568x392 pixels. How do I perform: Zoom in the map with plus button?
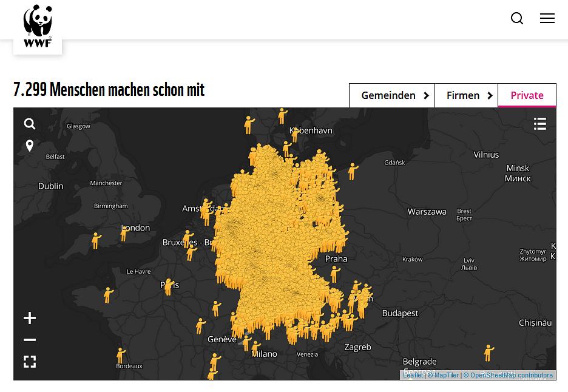click(x=30, y=318)
